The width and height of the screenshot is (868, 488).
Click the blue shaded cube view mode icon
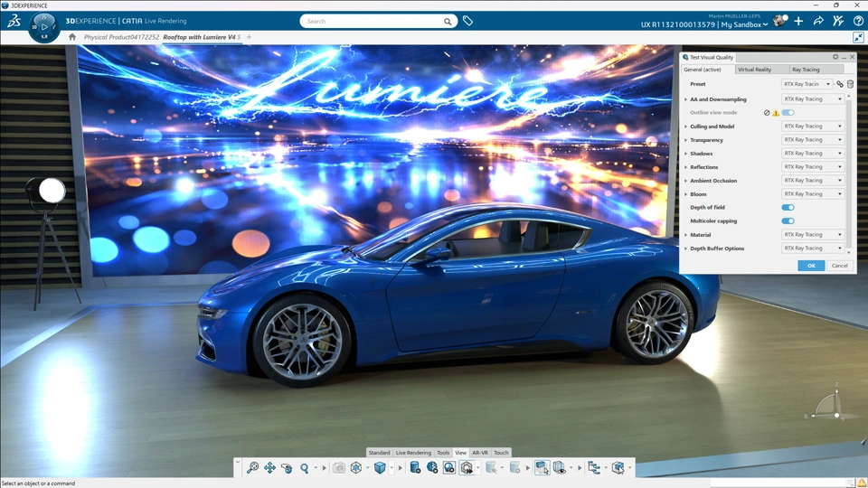click(x=380, y=468)
